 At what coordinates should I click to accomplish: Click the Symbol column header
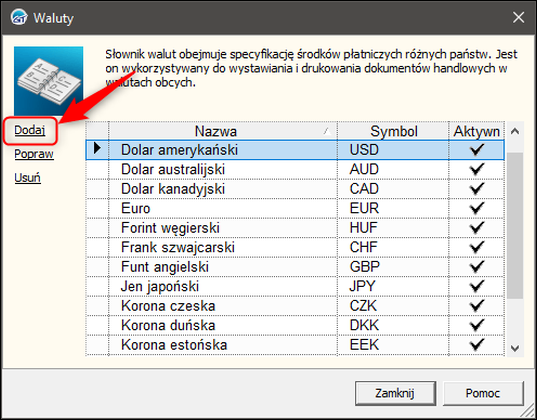[393, 131]
